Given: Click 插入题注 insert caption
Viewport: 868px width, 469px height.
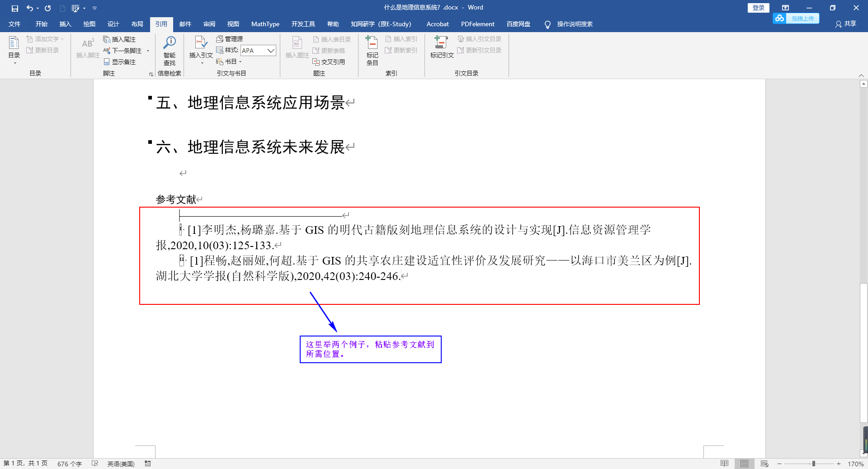Looking at the screenshot, I should 297,48.
